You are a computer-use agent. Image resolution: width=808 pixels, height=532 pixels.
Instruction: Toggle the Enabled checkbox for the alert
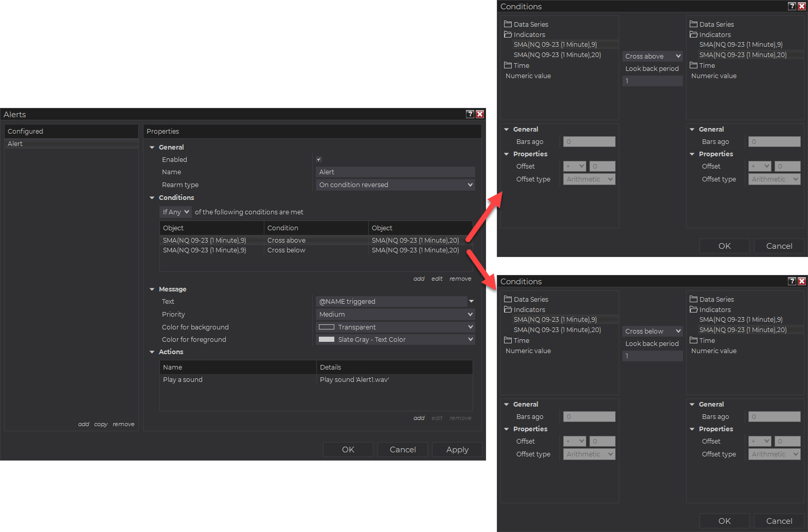pos(319,159)
